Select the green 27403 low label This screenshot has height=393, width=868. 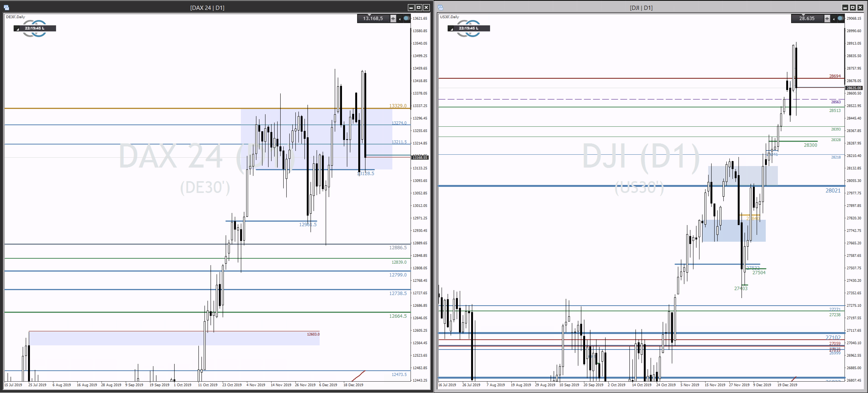point(741,288)
